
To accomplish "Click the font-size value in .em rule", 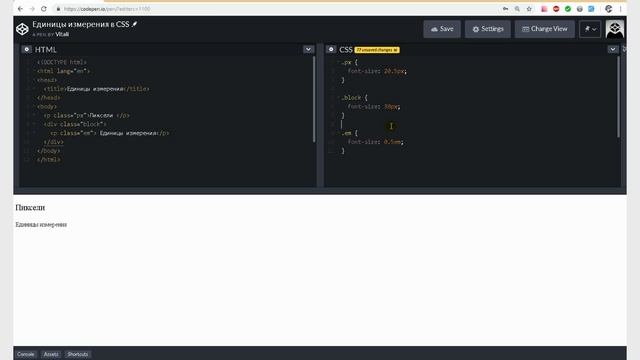I will (x=393, y=142).
